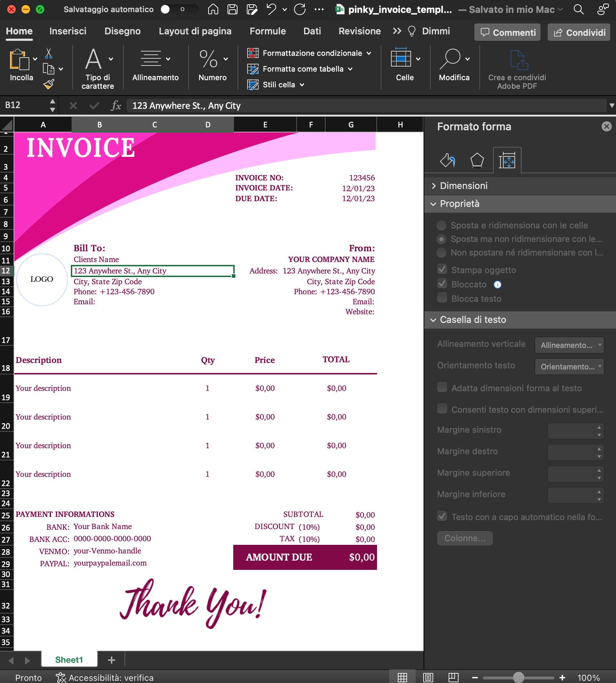
Task: Click the Save floppy disk icon
Action: 233,9
